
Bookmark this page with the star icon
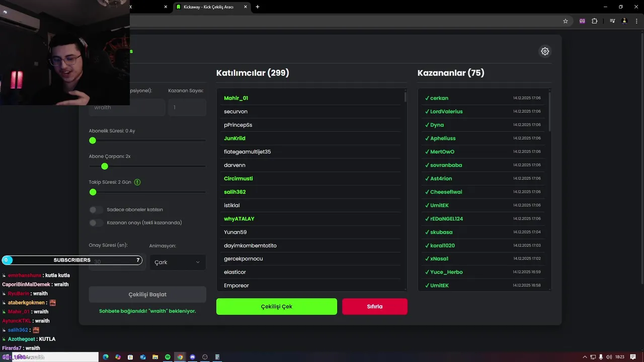coord(566,21)
